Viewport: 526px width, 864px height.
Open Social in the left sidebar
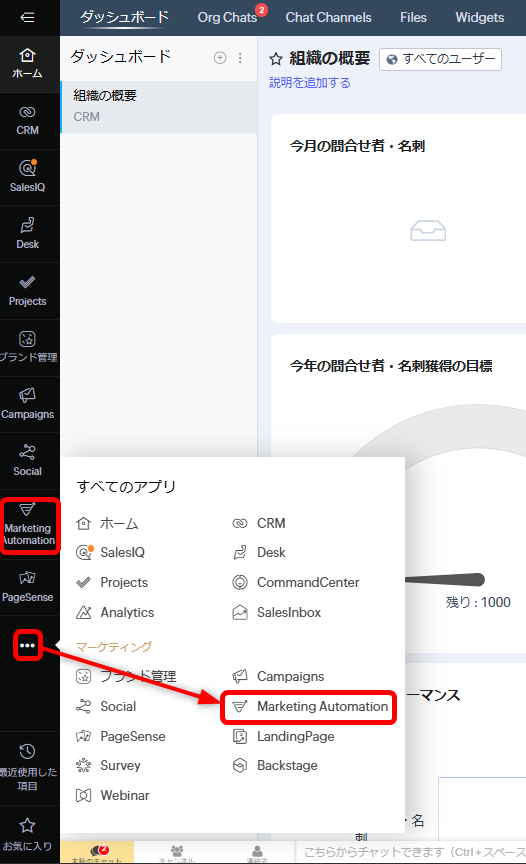(28, 461)
